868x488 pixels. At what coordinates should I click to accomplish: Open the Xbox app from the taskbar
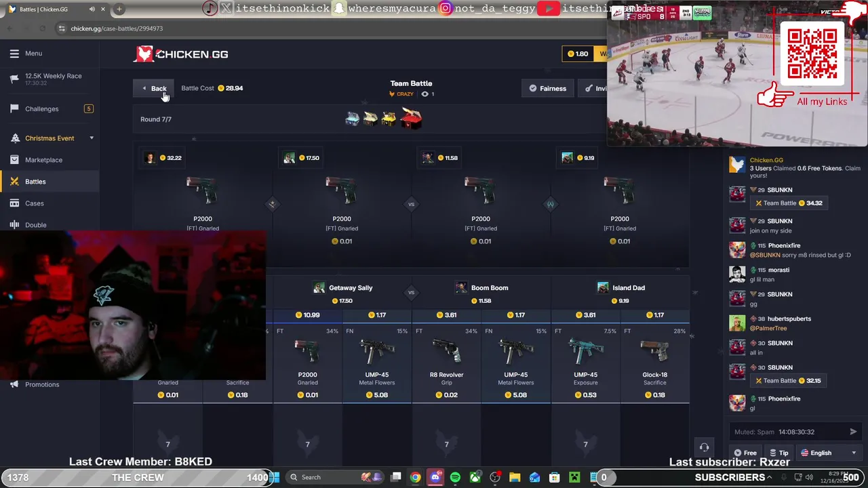pos(475,477)
